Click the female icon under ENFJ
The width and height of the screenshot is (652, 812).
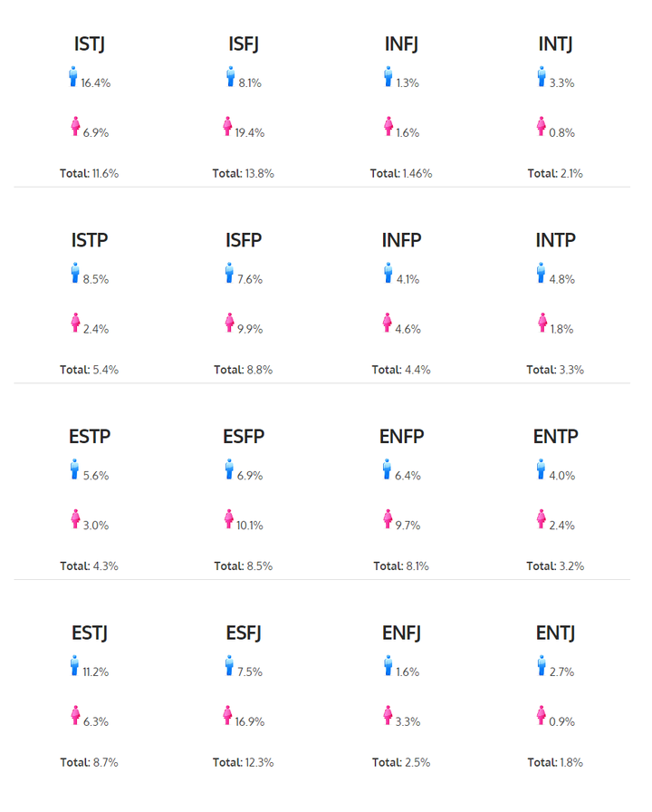coord(388,715)
